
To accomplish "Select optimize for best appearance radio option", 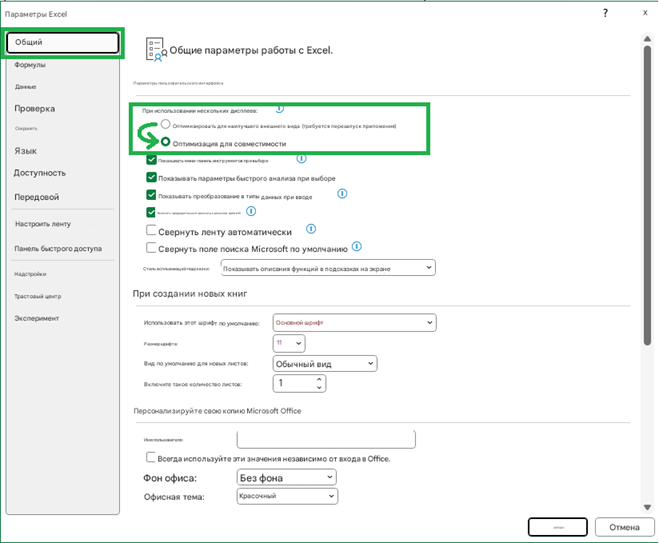I will (165, 124).
